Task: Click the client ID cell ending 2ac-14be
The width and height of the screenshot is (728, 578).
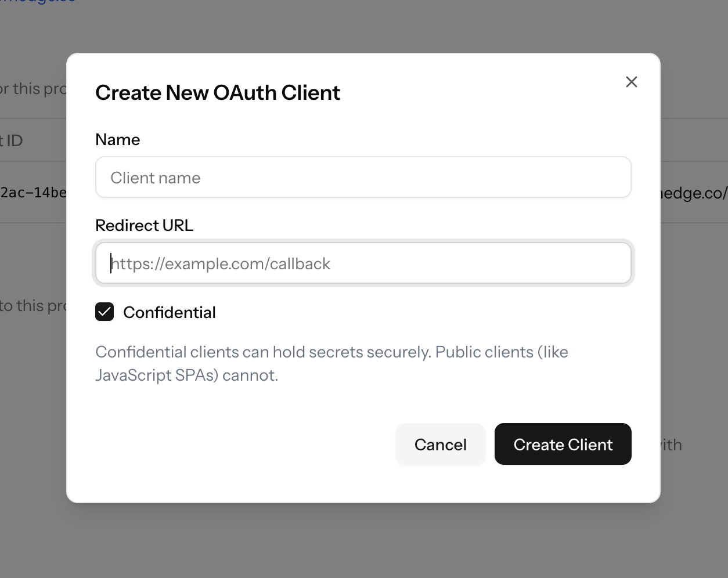Action: 33,193
